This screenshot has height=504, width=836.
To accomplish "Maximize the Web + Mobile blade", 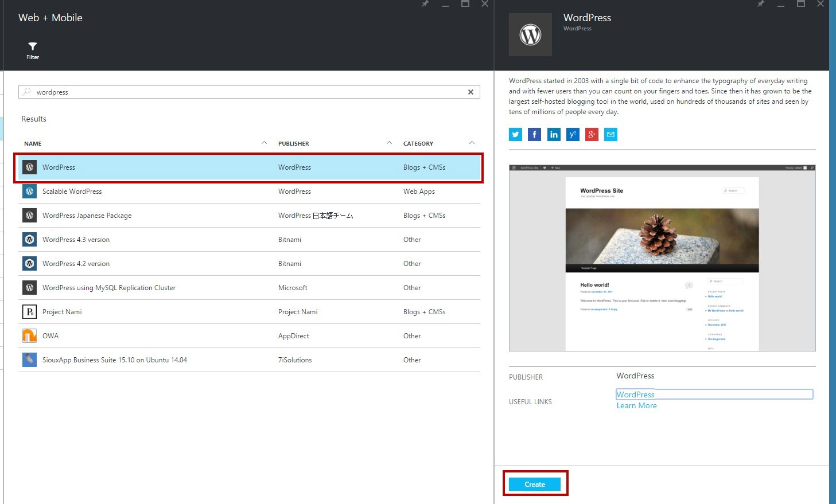I will tap(465, 3).
